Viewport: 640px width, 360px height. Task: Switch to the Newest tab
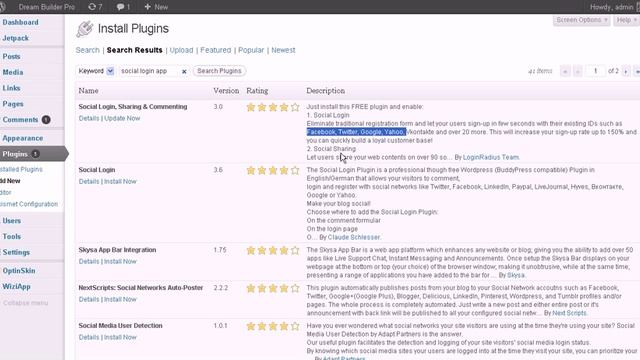(x=283, y=50)
